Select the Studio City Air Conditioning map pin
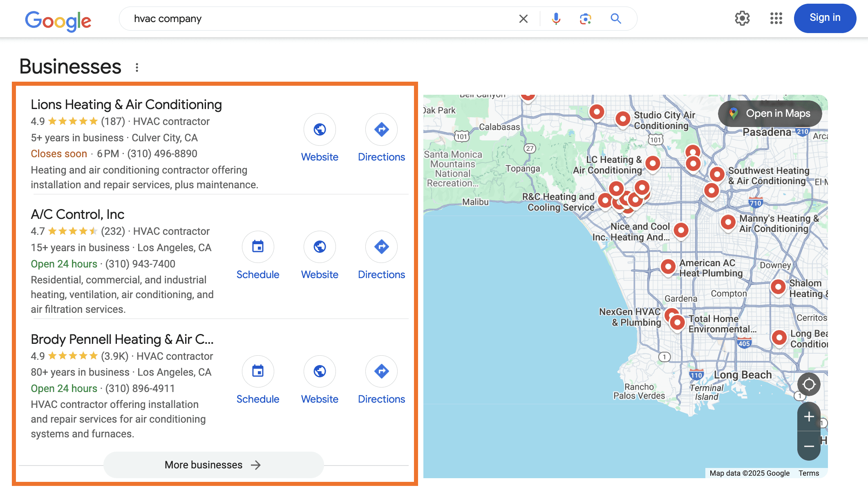Image resolution: width=868 pixels, height=499 pixels. 622,120
